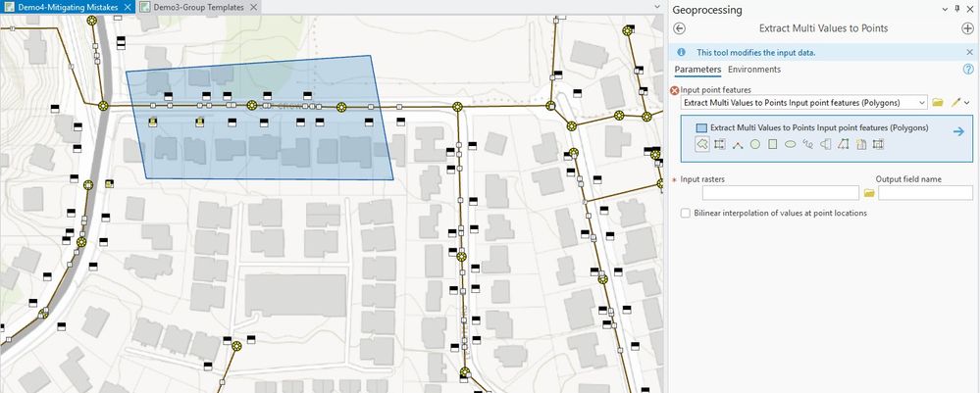The height and width of the screenshot is (393, 980).
Task: Open template properties with the blue right arrow
Action: pos(958,132)
